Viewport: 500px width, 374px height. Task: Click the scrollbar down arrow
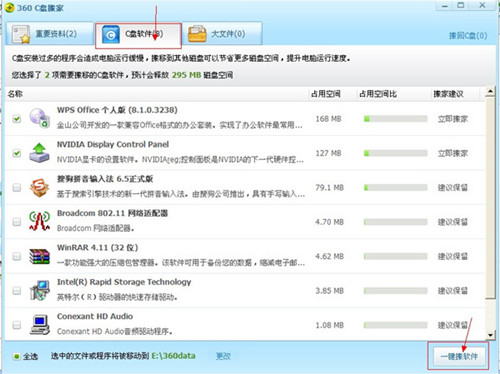tap(490, 335)
